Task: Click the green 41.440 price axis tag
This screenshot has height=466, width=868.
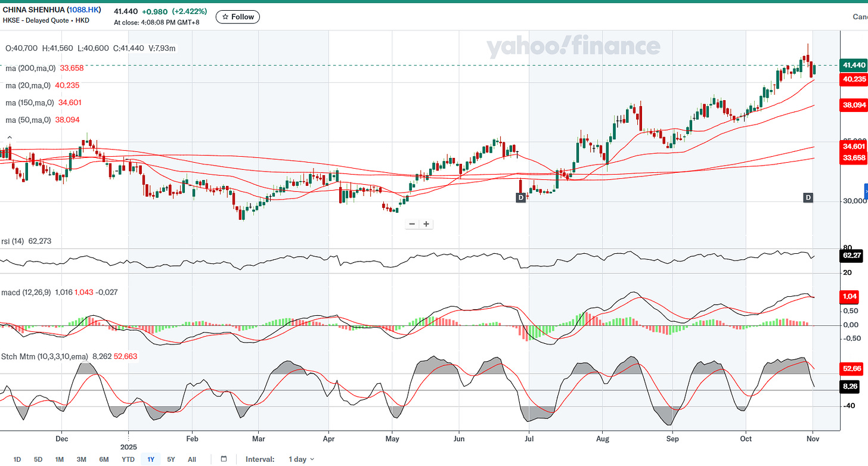Action: [853, 65]
